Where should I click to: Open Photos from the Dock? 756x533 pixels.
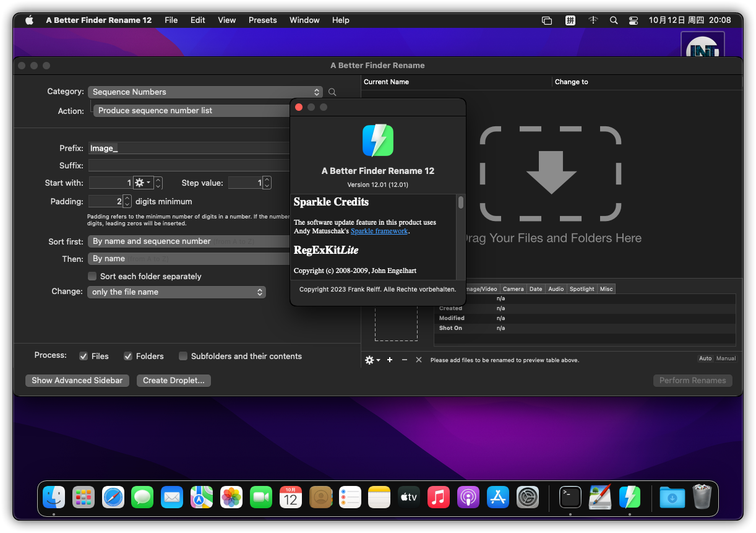coord(231,497)
